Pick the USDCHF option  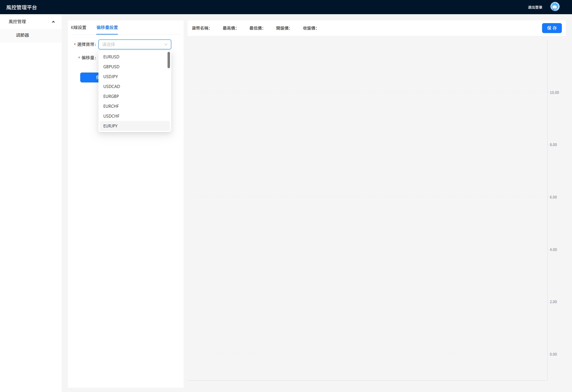click(x=111, y=116)
